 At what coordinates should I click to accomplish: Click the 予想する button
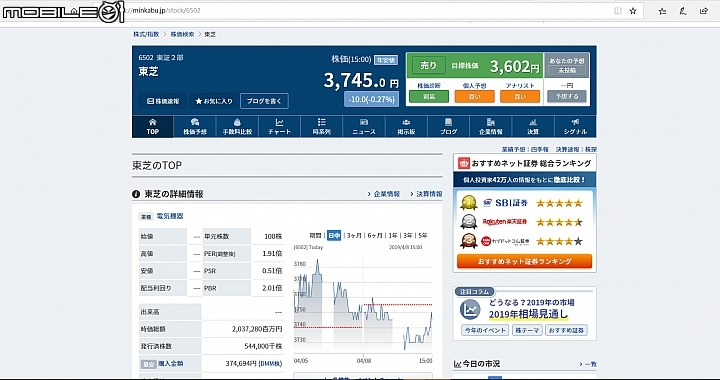coord(567,96)
